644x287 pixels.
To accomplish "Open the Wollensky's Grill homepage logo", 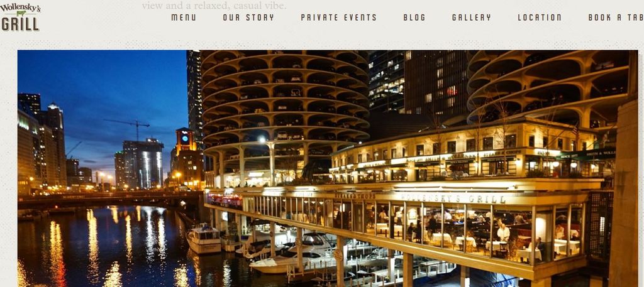I will [x=20, y=18].
